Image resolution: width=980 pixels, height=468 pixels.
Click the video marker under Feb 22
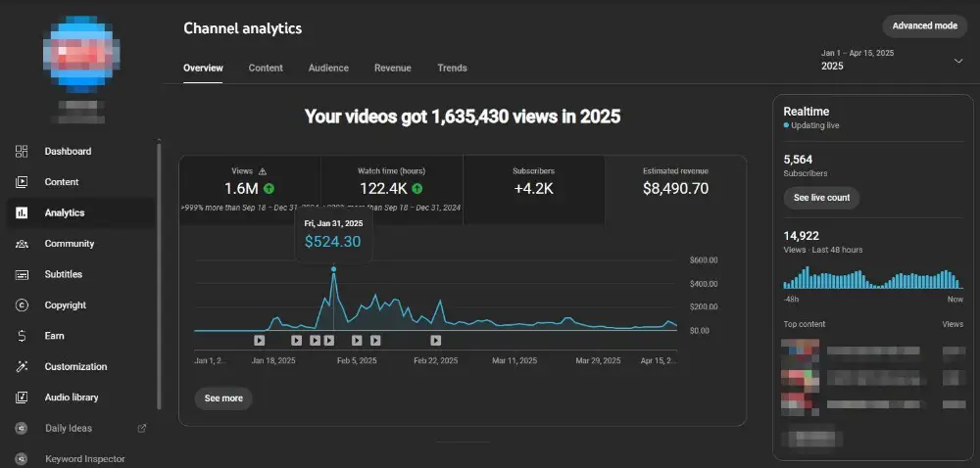click(436, 340)
